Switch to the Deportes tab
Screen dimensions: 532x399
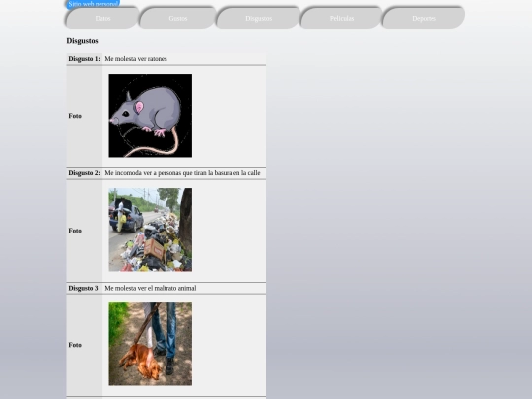coord(424,18)
